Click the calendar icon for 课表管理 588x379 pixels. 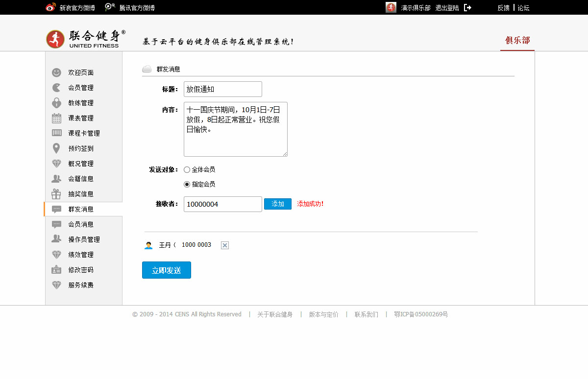point(57,118)
